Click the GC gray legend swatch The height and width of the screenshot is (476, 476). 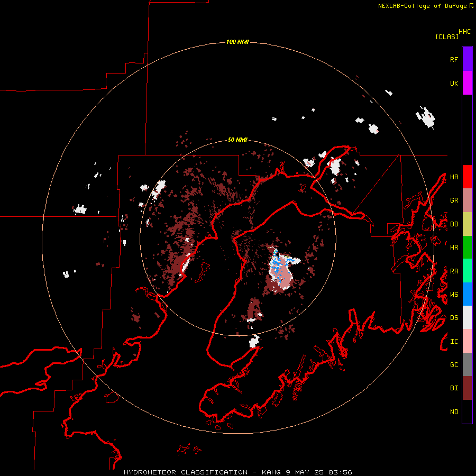[467, 364]
